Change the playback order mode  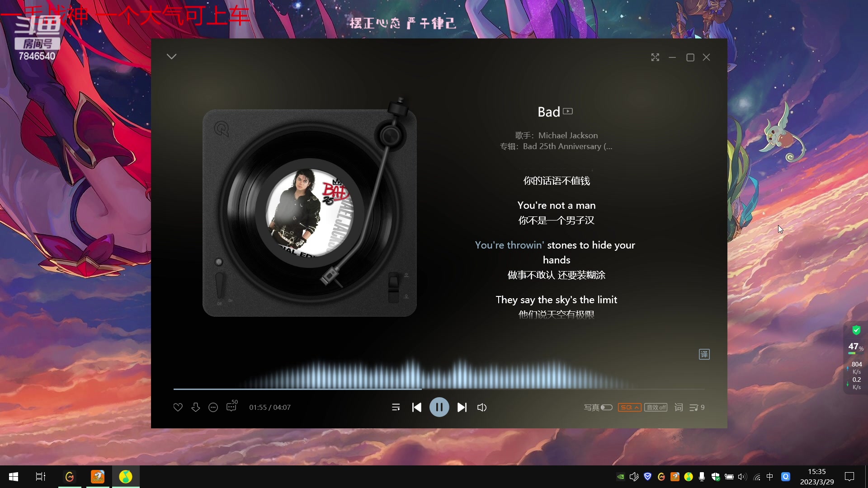(396, 408)
